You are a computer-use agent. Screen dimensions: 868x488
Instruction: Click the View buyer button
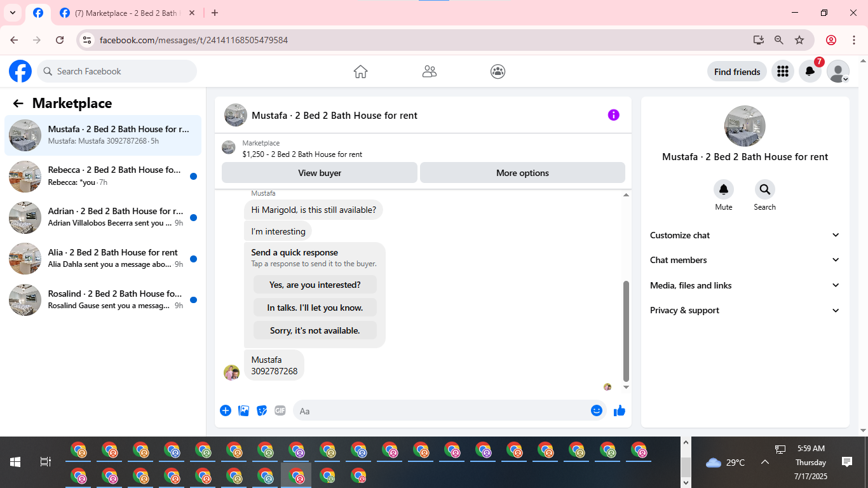[320, 173]
